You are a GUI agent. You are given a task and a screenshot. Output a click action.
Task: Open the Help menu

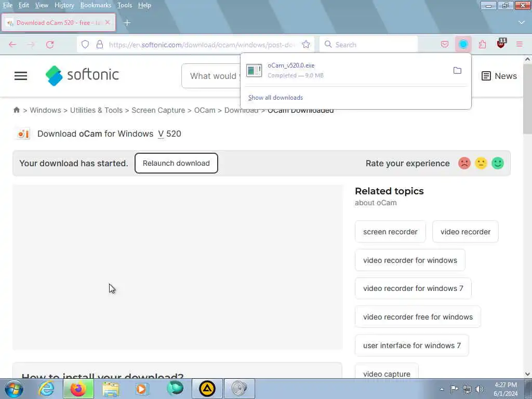[x=144, y=5]
